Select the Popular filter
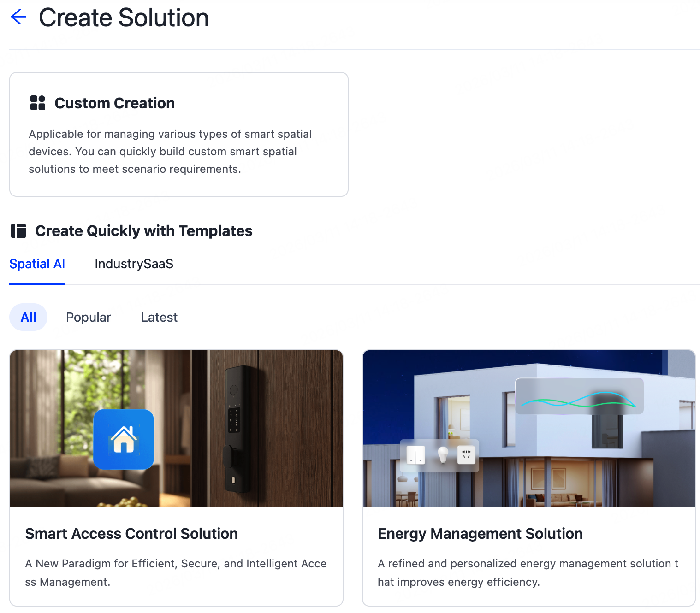Screen dimensions: 700x613 89,317
